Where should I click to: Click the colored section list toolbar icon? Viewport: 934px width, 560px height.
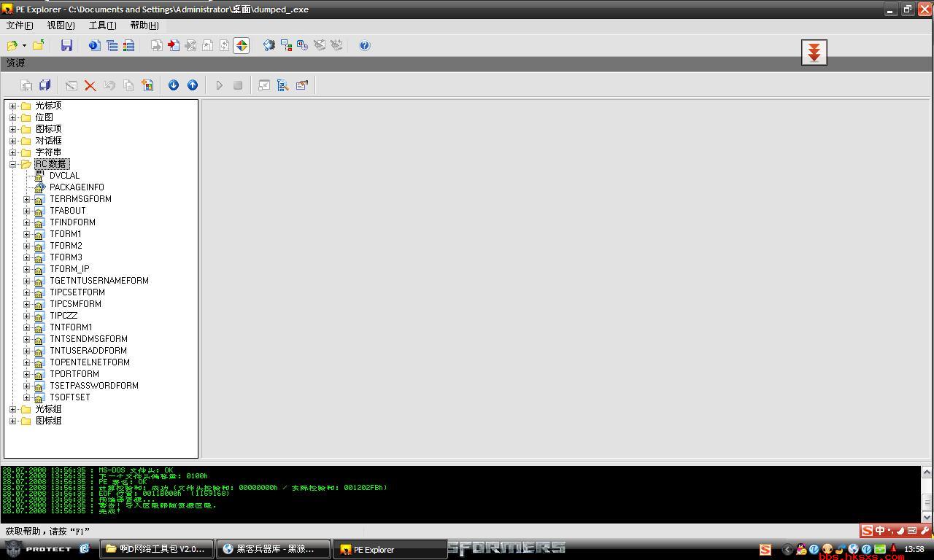pyautogui.click(x=128, y=45)
